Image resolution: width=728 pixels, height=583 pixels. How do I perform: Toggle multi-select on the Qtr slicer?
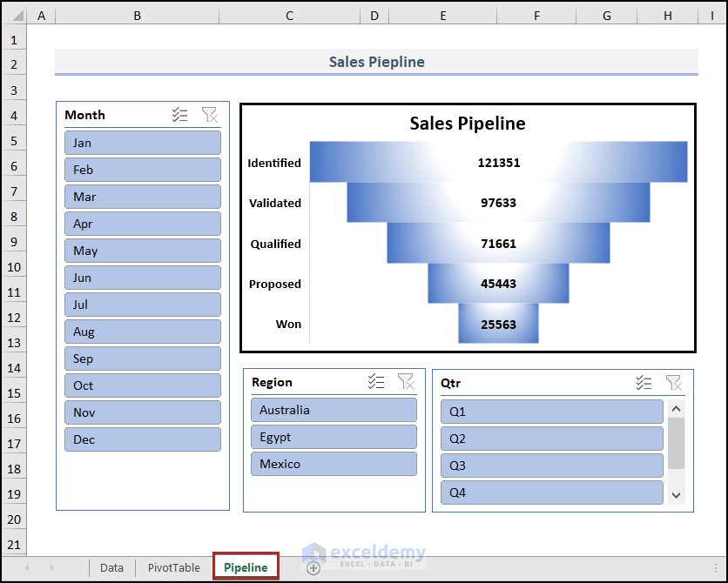[x=644, y=383]
